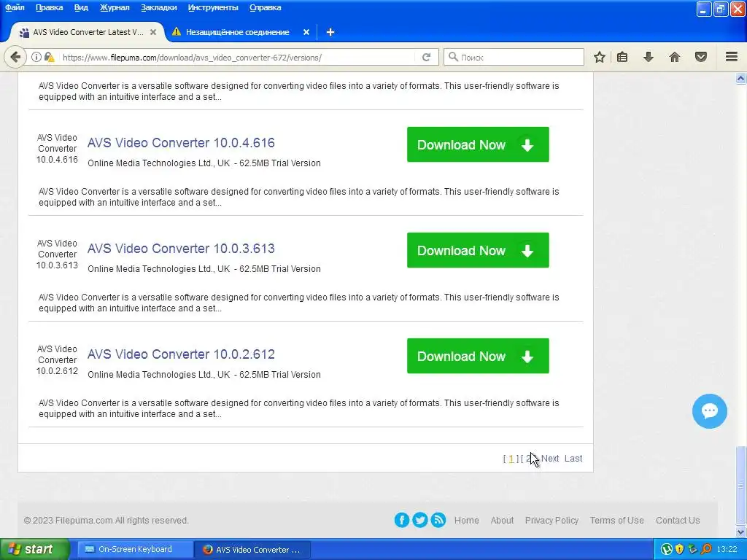This screenshot has height=560, width=747.
Task: Visit Filepuma Twitter icon
Action: coord(419,520)
